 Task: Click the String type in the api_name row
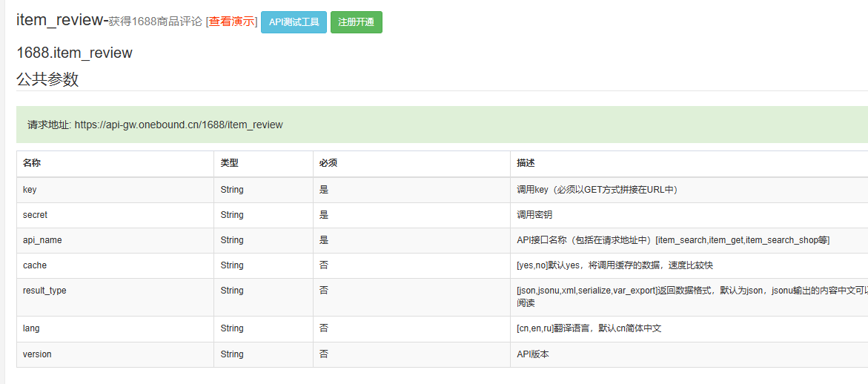(x=232, y=240)
